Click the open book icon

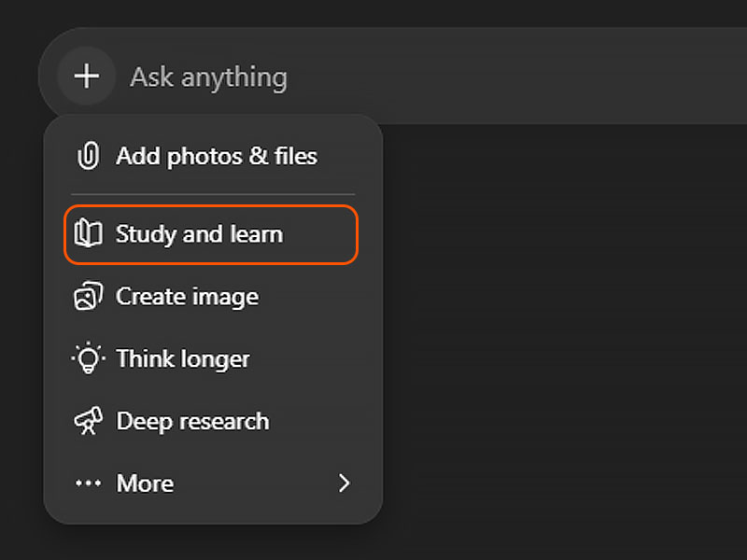[x=88, y=234]
